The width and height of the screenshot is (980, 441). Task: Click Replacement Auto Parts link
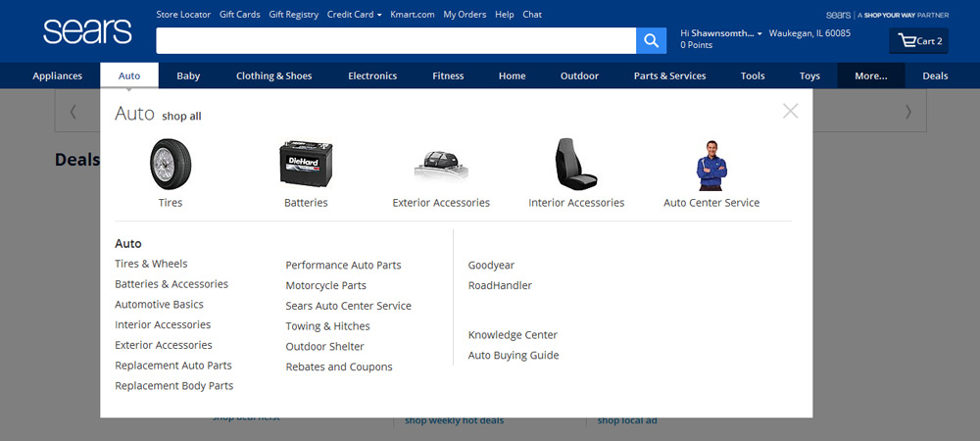pyautogui.click(x=173, y=366)
